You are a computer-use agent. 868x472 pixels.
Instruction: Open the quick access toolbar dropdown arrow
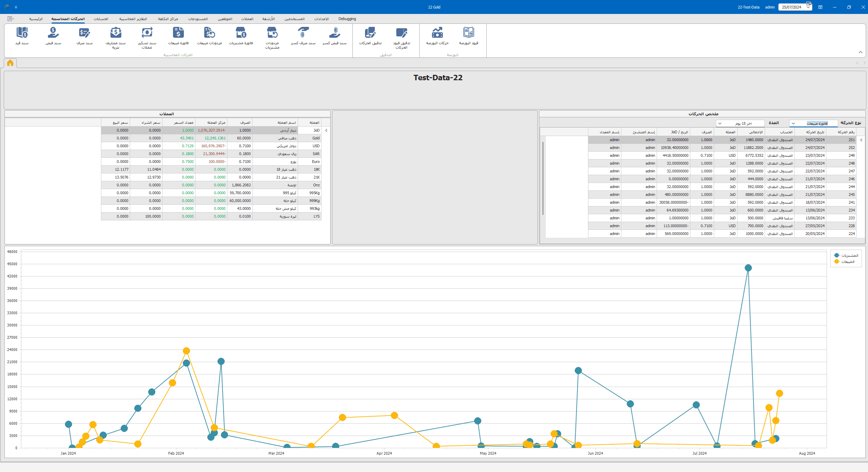16,7
